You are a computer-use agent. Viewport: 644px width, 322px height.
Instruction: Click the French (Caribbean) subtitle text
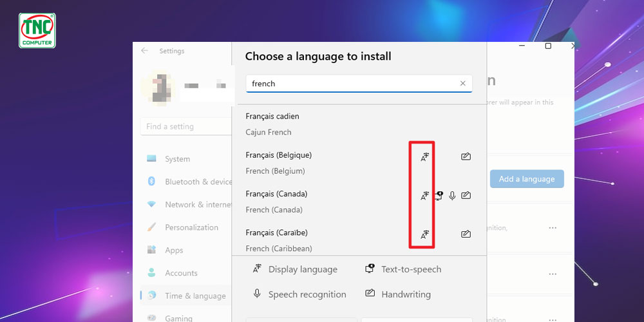[x=279, y=249]
